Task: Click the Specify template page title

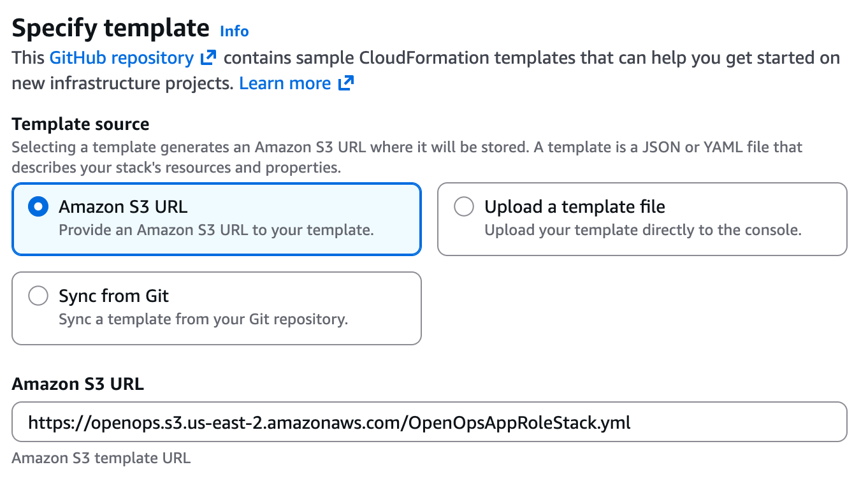Action: [x=110, y=28]
